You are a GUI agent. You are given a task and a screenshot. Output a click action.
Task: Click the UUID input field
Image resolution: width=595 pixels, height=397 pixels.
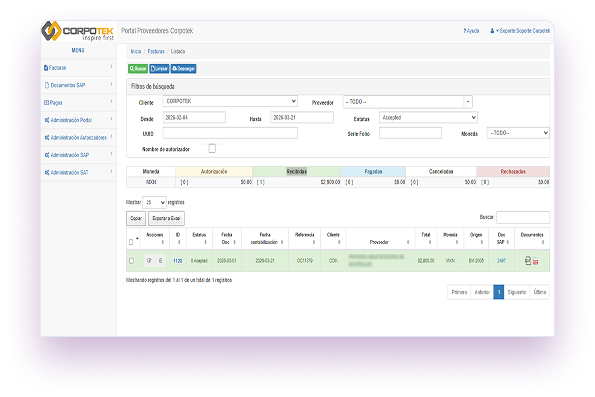pos(230,133)
